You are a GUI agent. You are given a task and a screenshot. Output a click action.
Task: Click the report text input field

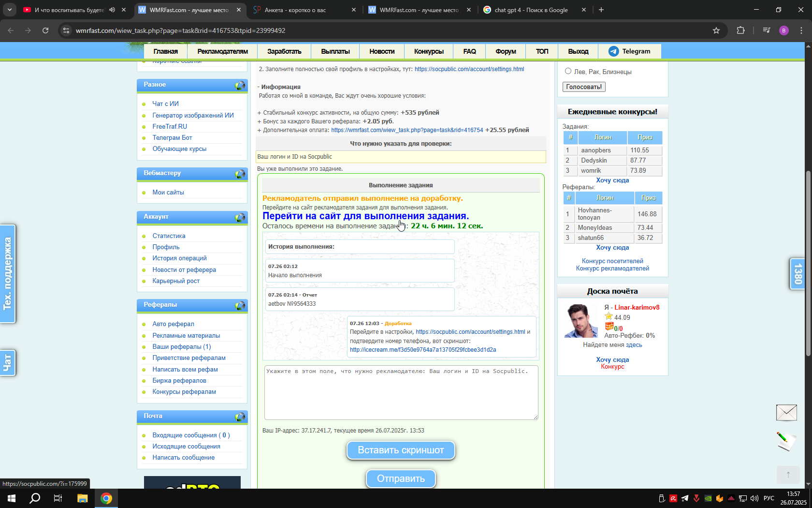(x=401, y=392)
